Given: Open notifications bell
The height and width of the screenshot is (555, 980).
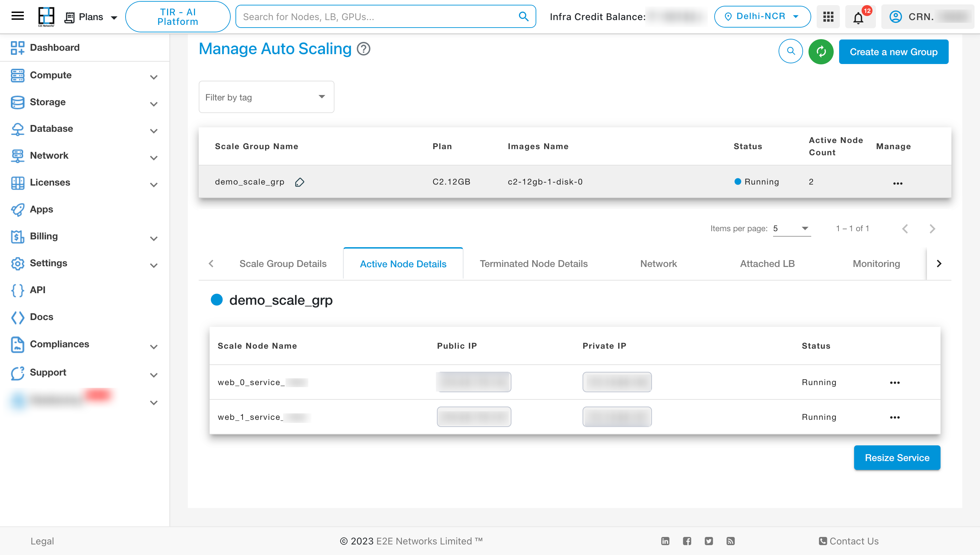Looking at the screenshot, I should pyautogui.click(x=858, y=17).
